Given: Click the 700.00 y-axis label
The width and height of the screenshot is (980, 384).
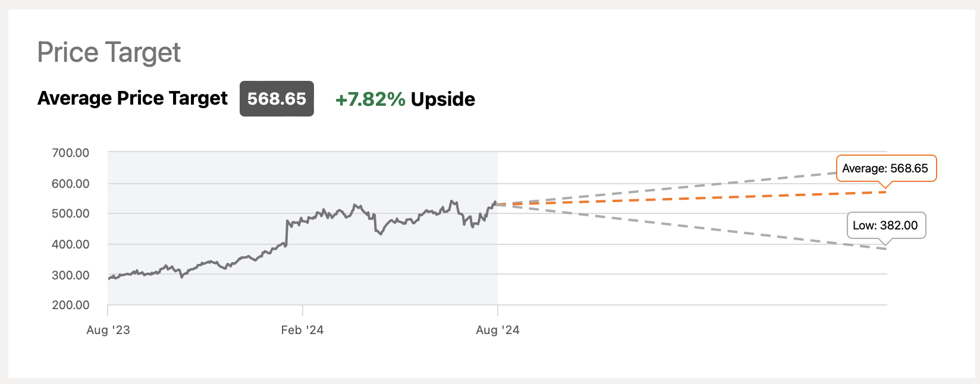Looking at the screenshot, I should coord(71,153).
